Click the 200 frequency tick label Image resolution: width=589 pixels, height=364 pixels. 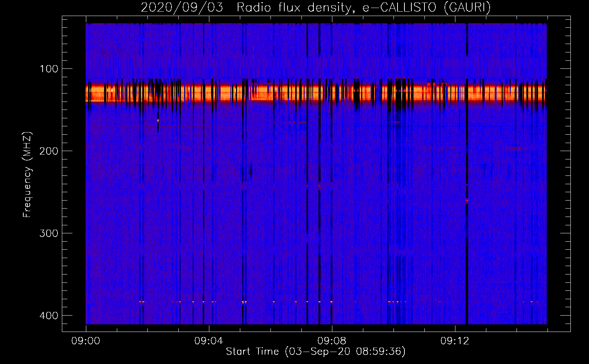(49, 151)
